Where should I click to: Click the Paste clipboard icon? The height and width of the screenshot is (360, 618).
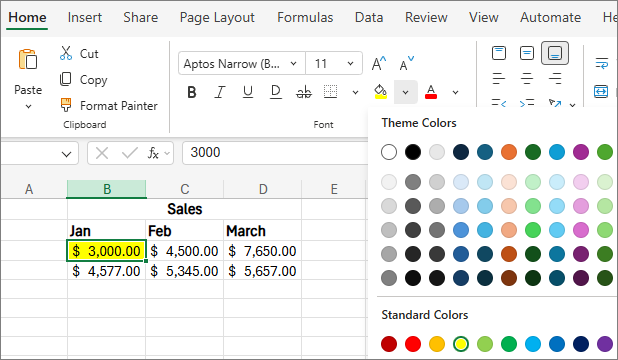tap(28, 60)
